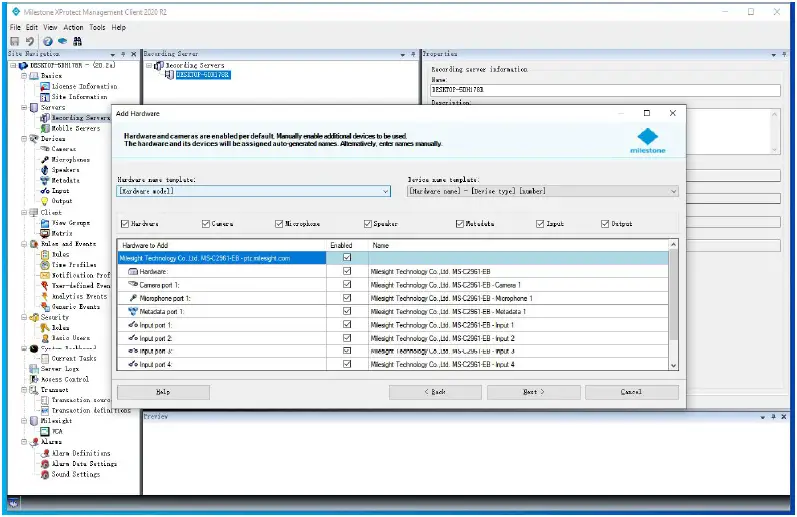The width and height of the screenshot is (797, 517).
Task: Open Alarm Definitions in the tree
Action: 81,453
